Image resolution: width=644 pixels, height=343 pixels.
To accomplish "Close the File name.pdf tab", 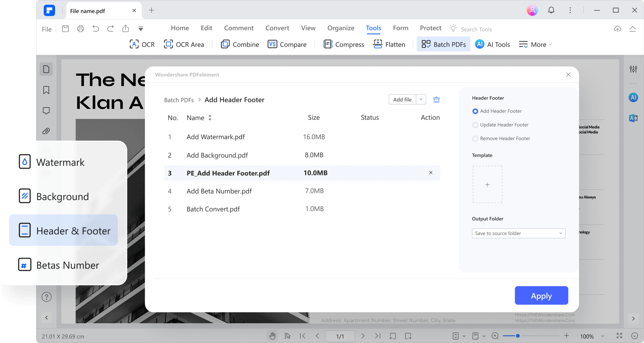I will click(134, 11).
